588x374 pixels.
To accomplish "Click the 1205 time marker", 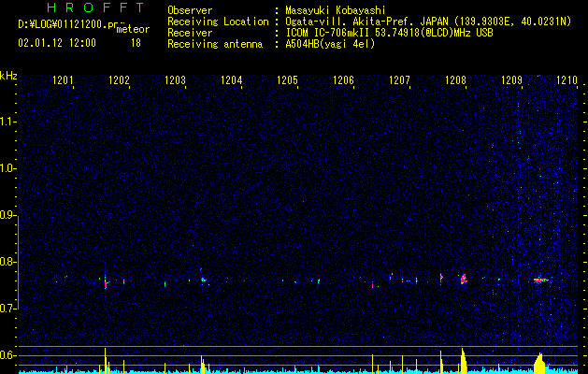I will point(287,79).
